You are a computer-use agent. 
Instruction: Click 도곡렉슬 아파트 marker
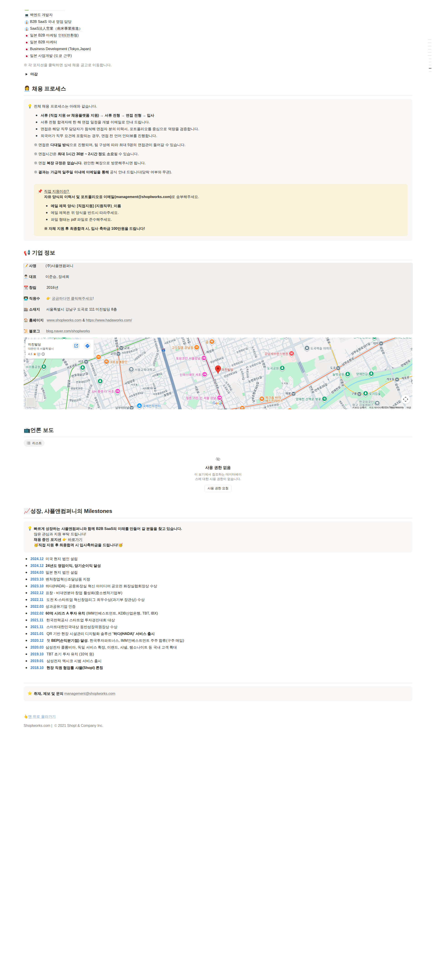pos(307,348)
